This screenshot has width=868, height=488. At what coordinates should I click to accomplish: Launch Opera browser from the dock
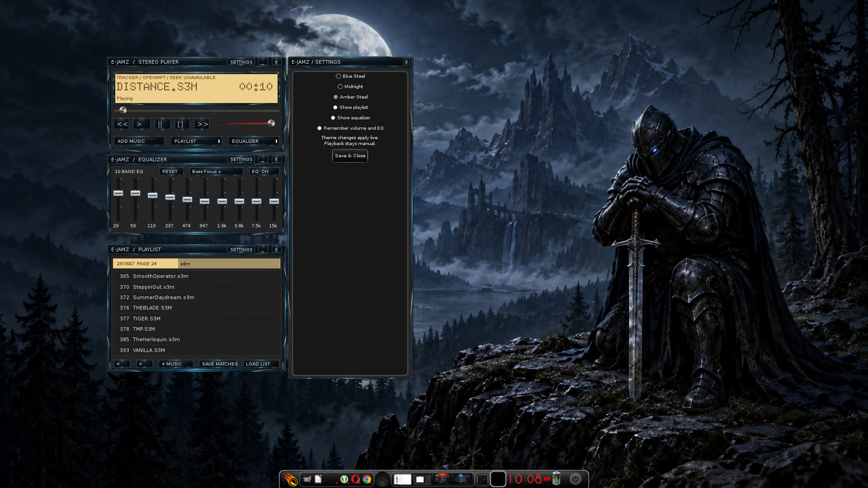356,479
